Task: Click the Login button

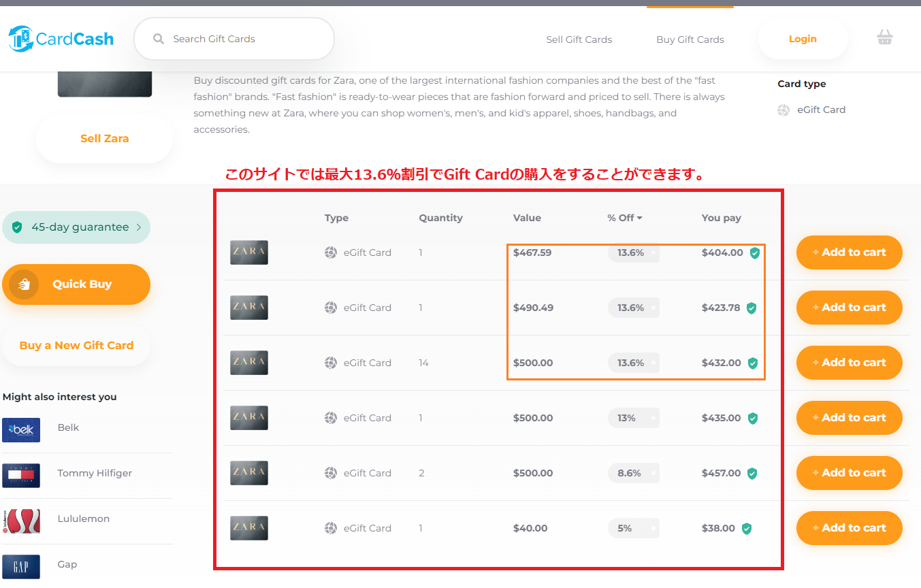Action: pos(803,39)
